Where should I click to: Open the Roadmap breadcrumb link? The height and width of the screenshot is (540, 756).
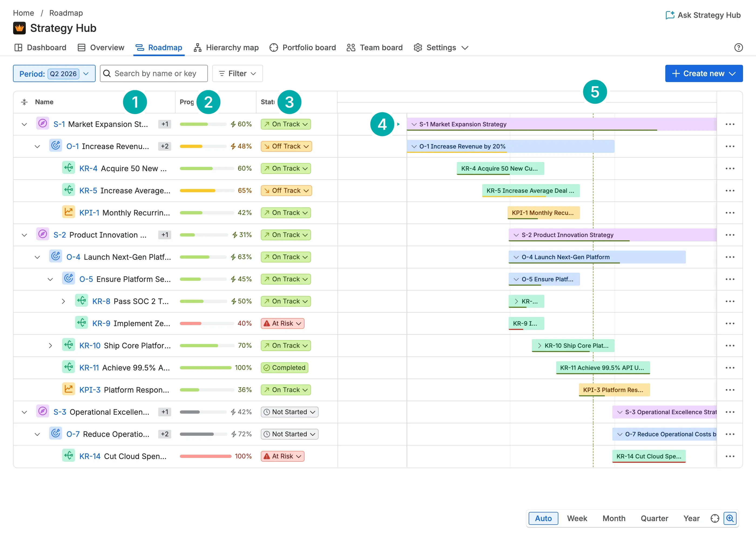click(x=66, y=13)
